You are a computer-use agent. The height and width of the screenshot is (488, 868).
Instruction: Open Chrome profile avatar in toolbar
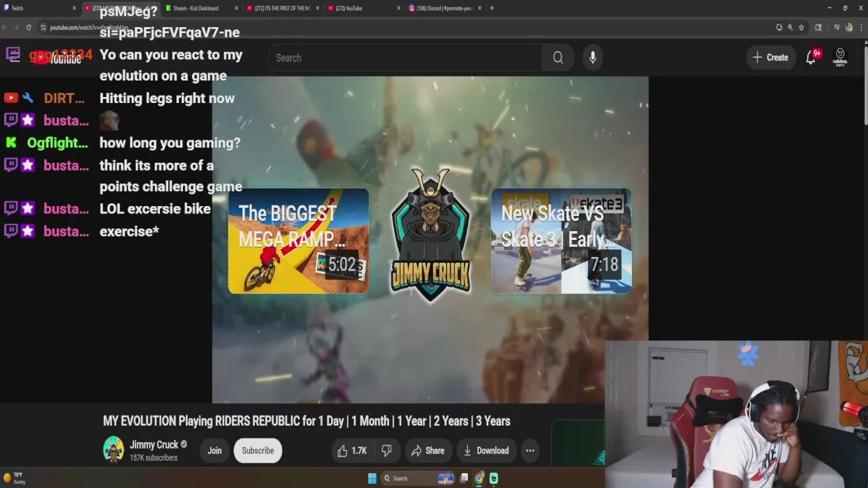click(x=849, y=27)
